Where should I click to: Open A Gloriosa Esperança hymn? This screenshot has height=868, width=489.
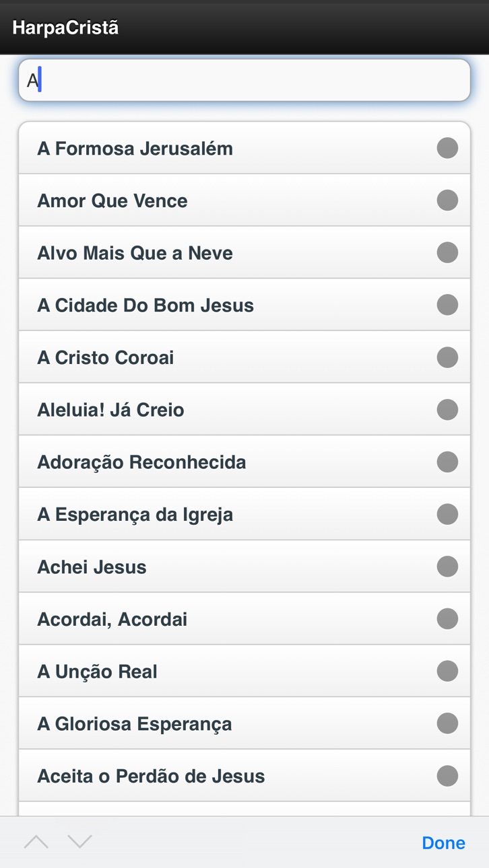[x=244, y=723]
